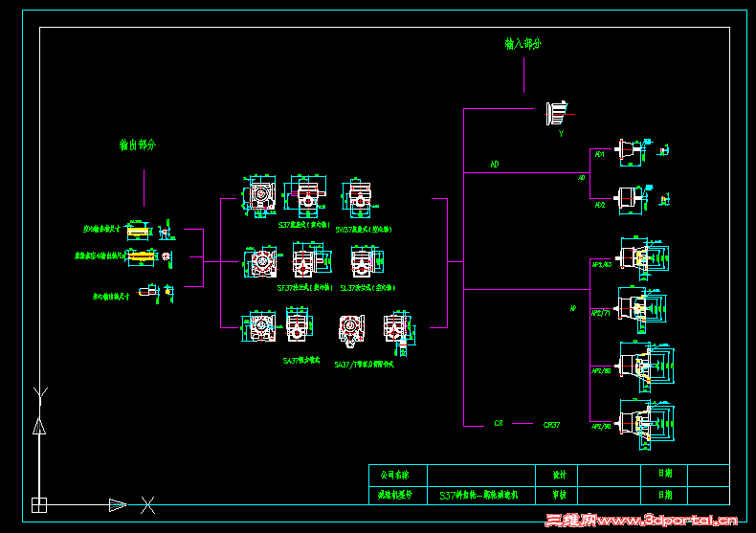Click the AD1 label
756x533 pixels.
[599, 154]
